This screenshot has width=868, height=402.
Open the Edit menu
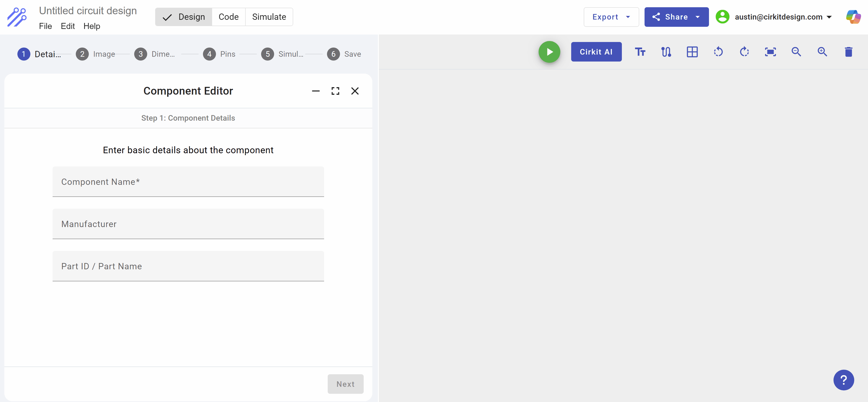(x=68, y=26)
